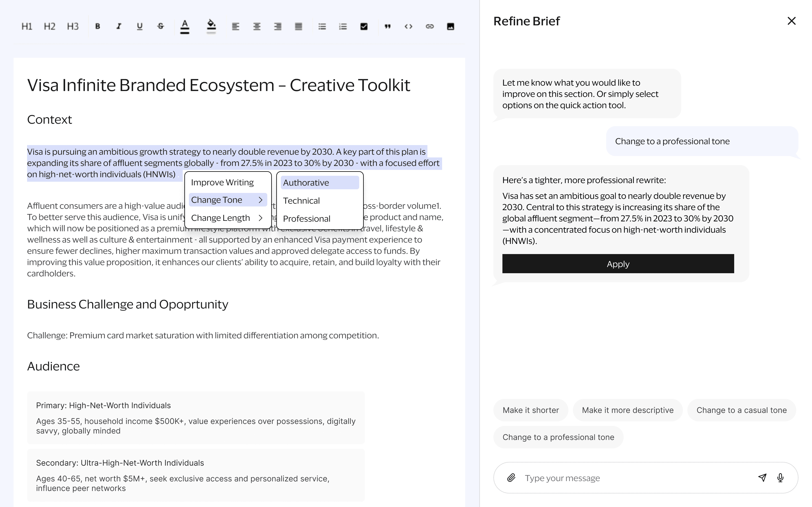Toggle center text alignment

(x=257, y=26)
